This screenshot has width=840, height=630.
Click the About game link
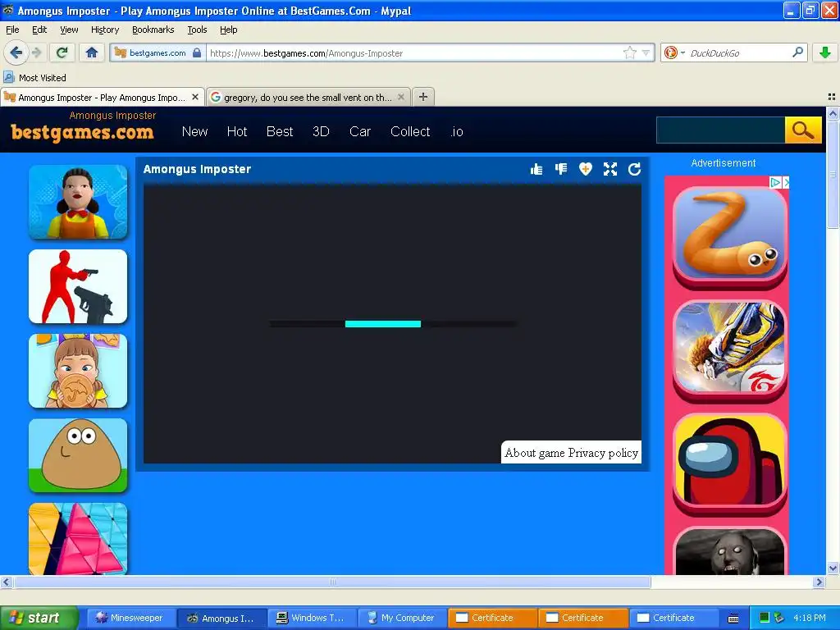[535, 453]
